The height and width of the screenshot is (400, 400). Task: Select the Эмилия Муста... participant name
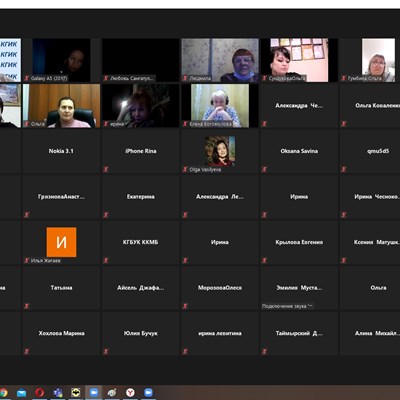(x=299, y=288)
